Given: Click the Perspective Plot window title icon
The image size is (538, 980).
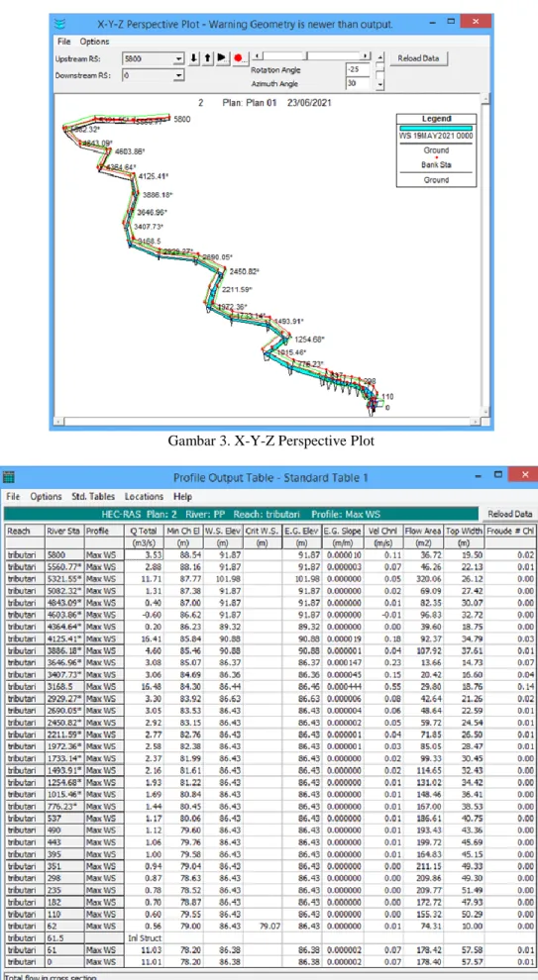Looking at the screenshot, I should (60, 25).
